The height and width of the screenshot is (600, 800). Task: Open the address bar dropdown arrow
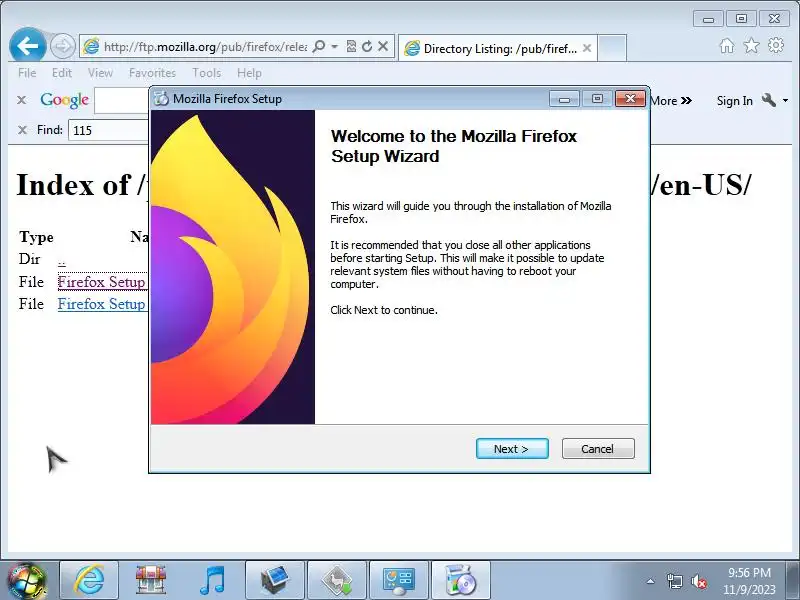pyautogui.click(x=335, y=46)
